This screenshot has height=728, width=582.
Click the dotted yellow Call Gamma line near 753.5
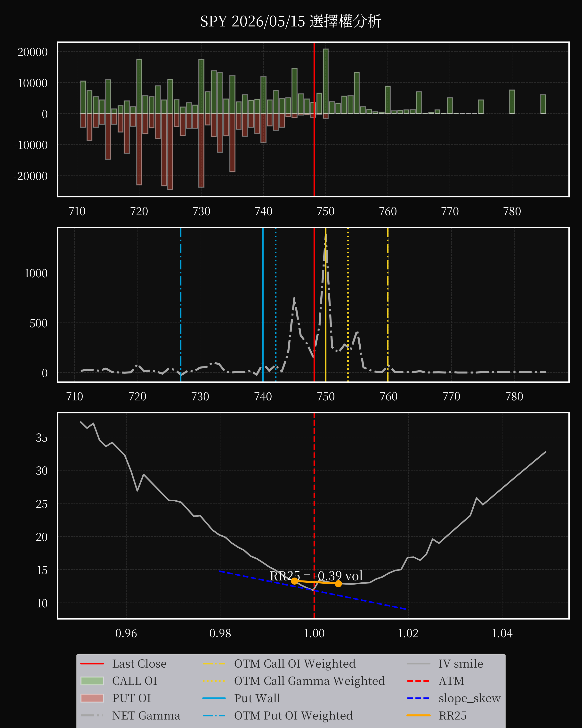tap(348, 305)
